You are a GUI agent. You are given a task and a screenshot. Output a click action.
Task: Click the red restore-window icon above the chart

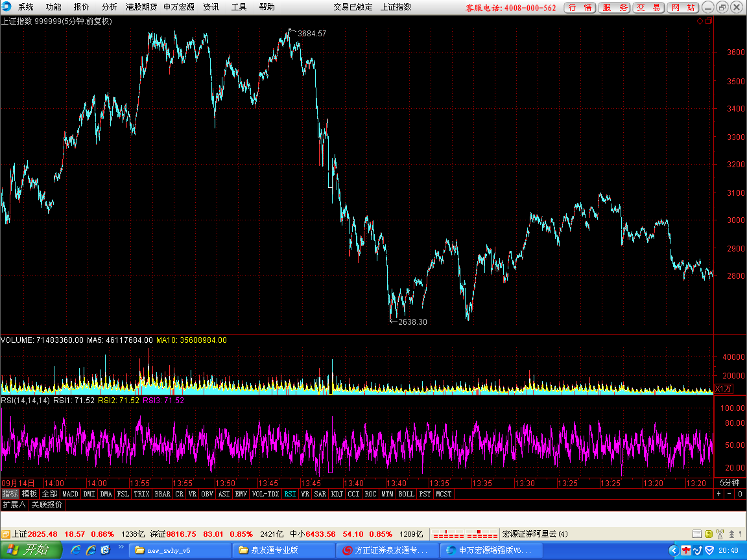(x=709, y=21)
